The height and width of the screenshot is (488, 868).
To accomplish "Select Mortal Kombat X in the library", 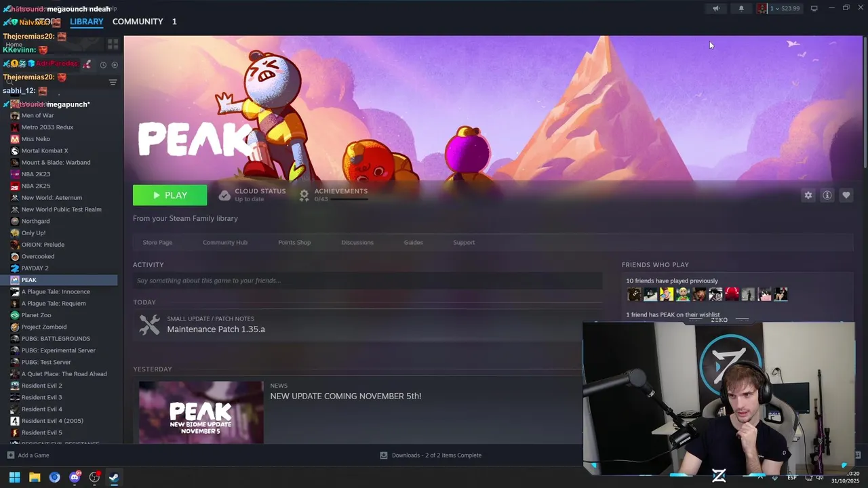I will coord(45,150).
